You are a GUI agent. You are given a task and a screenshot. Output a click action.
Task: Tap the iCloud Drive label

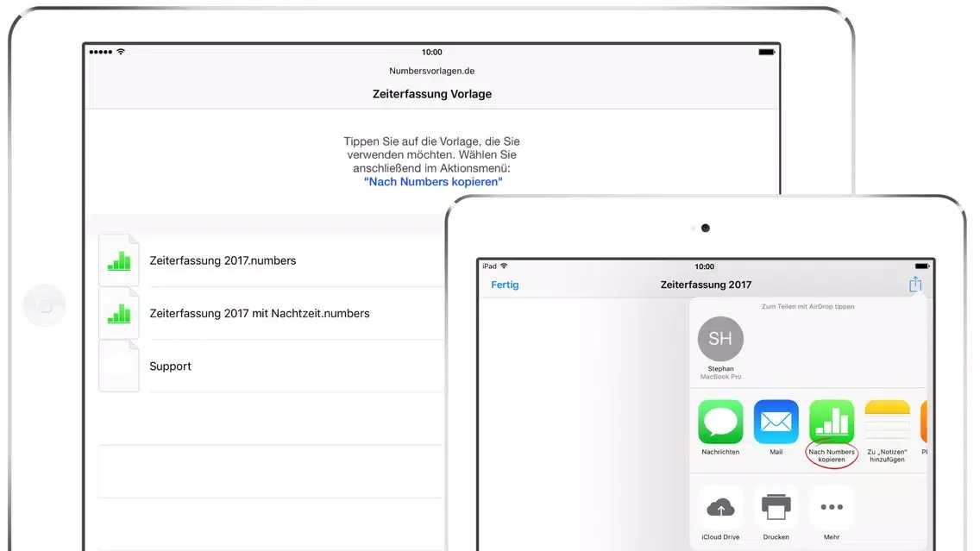point(720,537)
